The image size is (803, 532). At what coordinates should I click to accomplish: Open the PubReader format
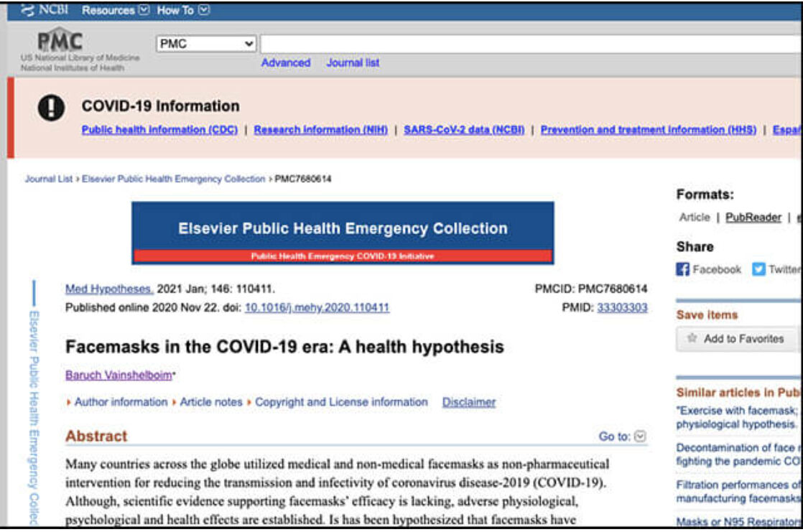[753, 218]
